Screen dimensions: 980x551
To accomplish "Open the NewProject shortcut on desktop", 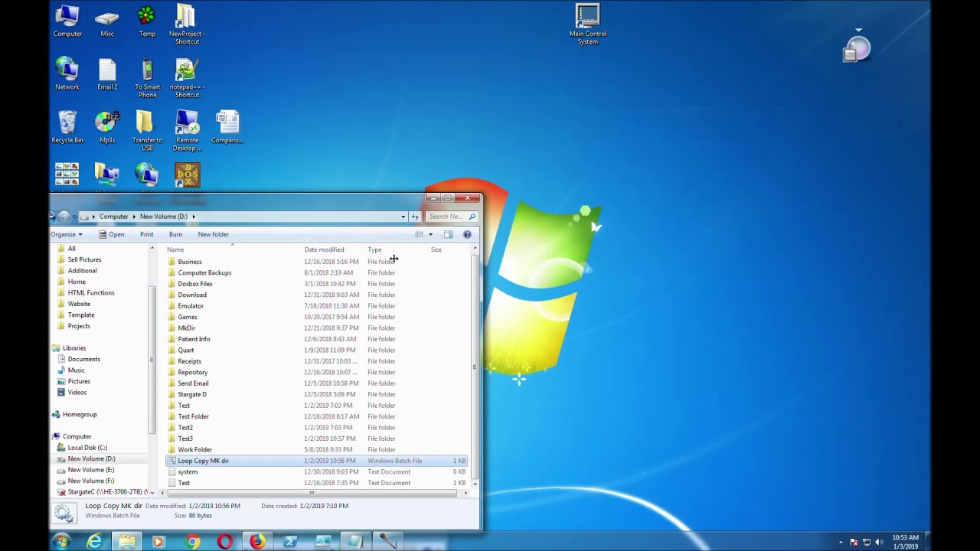I will [187, 24].
